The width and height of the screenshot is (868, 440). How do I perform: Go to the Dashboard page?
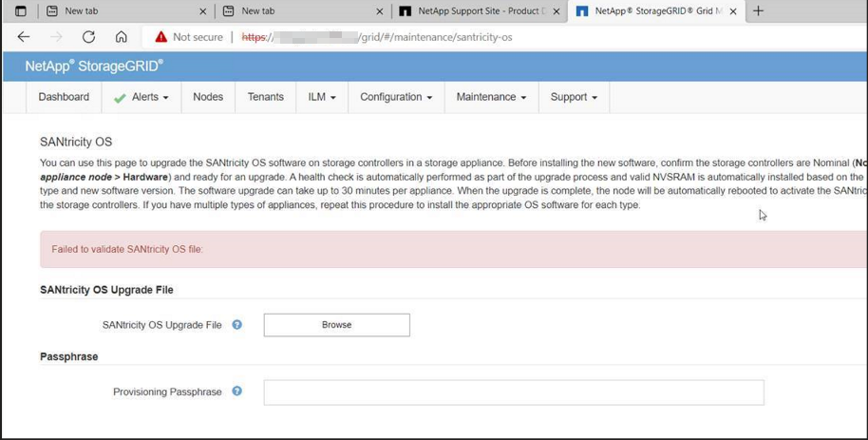point(64,98)
